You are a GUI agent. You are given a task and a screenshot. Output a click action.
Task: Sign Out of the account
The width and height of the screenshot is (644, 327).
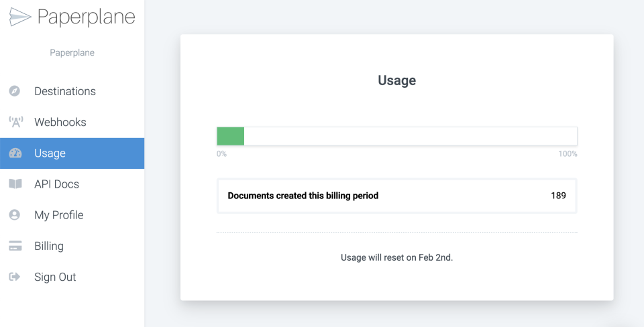tap(55, 277)
